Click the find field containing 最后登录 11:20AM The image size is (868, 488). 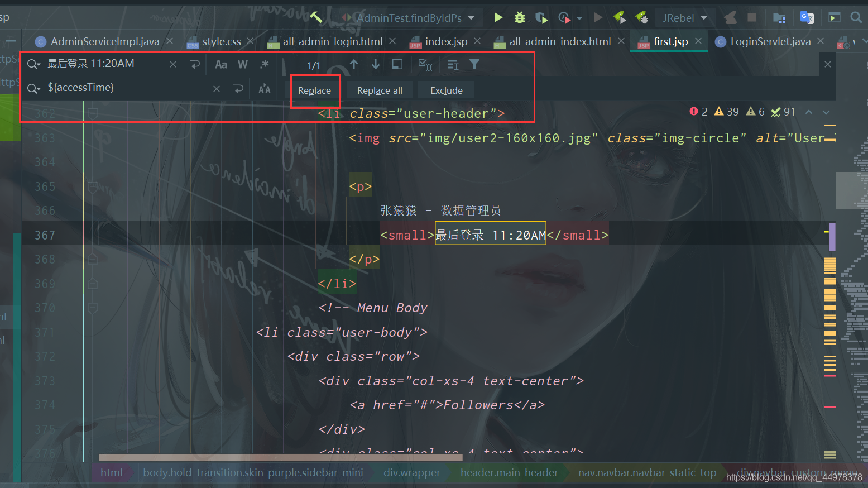click(106, 64)
